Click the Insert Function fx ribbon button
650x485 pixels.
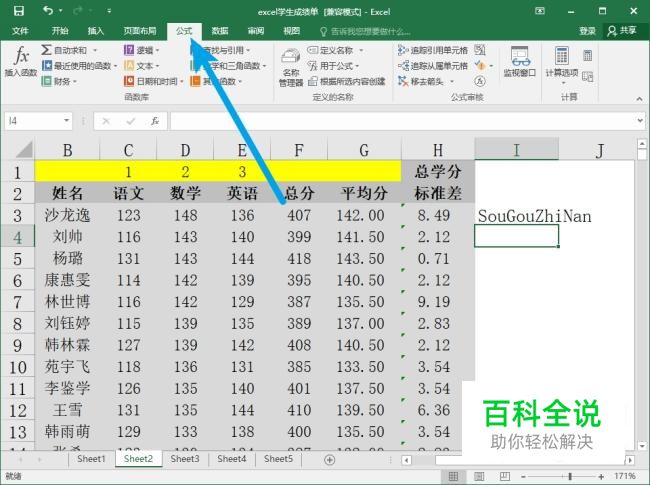click(x=21, y=61)
